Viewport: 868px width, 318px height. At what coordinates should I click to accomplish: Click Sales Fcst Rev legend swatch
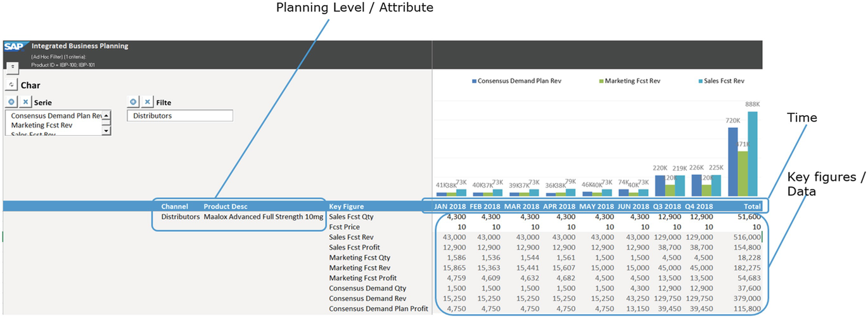[700, 81]
